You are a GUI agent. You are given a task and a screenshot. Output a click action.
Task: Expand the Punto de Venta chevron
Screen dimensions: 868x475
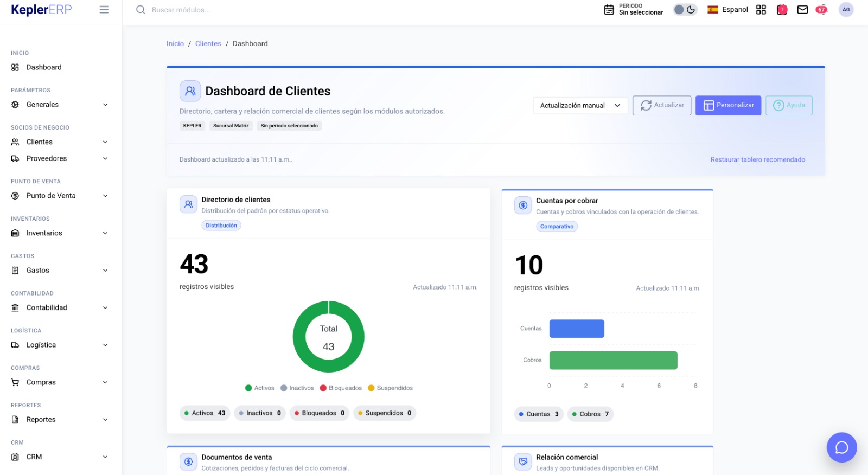105,196
